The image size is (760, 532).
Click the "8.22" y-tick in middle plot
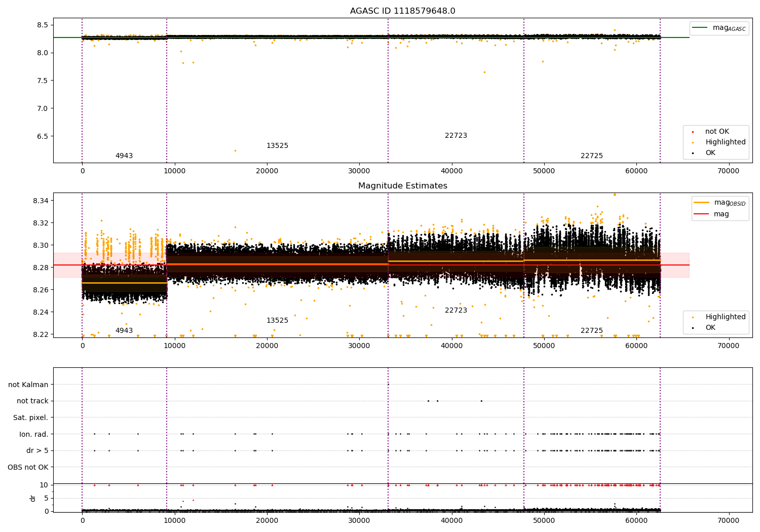41,335
